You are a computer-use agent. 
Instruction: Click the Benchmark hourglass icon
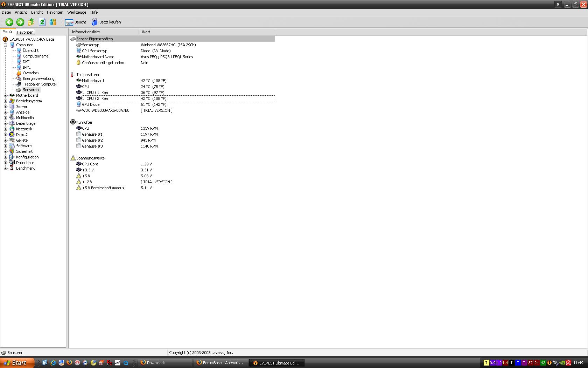tap(12, 168)
